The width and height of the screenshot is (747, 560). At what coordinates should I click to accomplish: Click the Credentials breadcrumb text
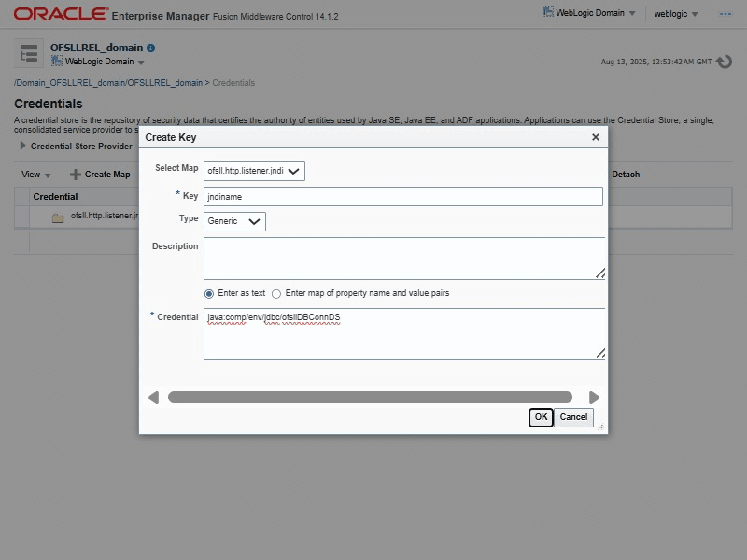(233, 83)
